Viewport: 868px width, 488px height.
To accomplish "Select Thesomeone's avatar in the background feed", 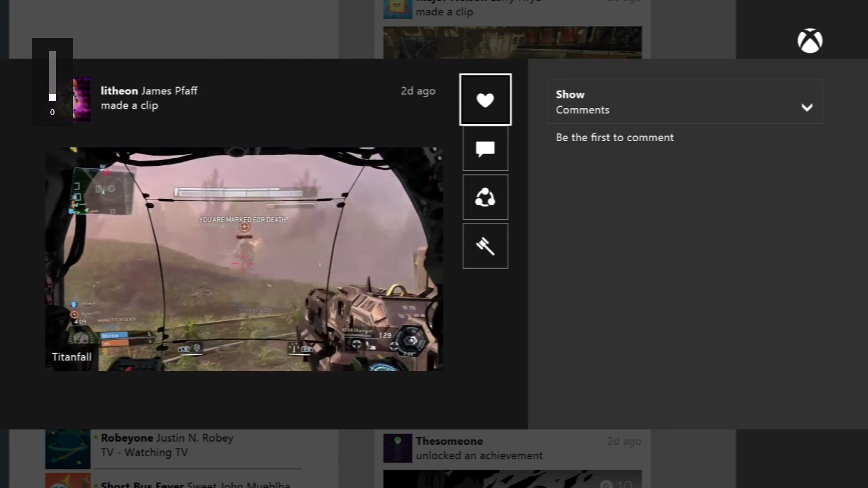I will pos(398,448).
